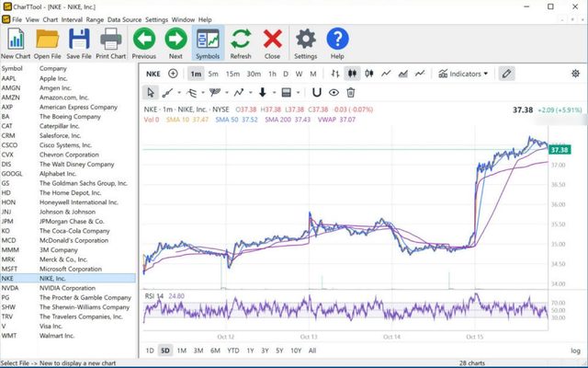Switch to bar chart style icon

click(x=335, y=74)
